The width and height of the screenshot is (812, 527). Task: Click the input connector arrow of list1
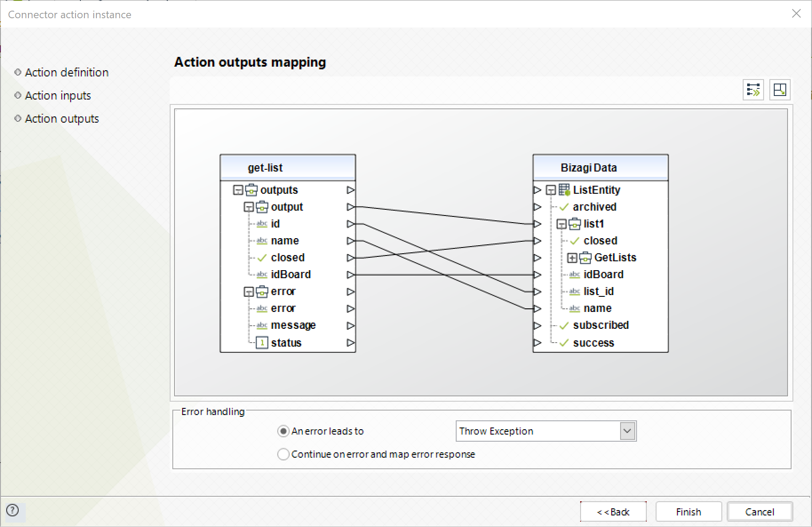[537, 224]
